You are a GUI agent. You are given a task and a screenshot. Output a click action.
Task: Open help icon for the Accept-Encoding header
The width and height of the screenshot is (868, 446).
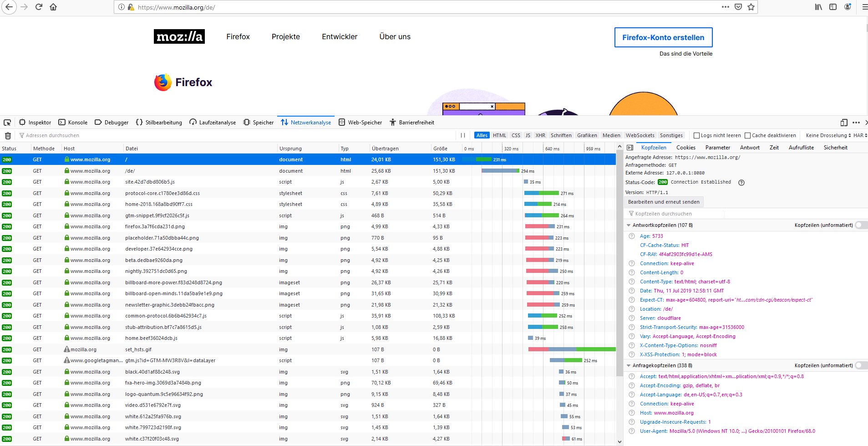[x=632, y=385]
